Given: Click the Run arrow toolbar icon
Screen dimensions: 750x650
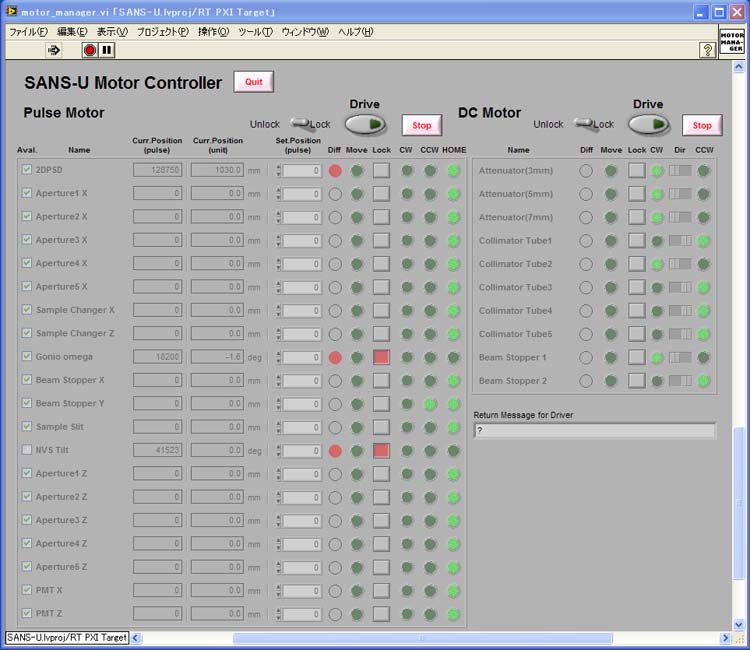Looking at the screenshot, I should pyautogui.click(x=54, y=50).
